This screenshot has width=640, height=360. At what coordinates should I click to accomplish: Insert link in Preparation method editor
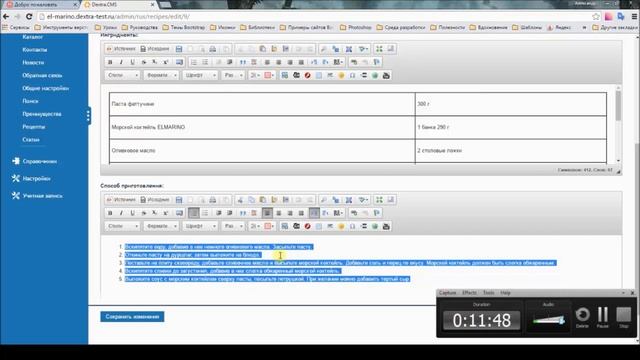tap(354, 213)
